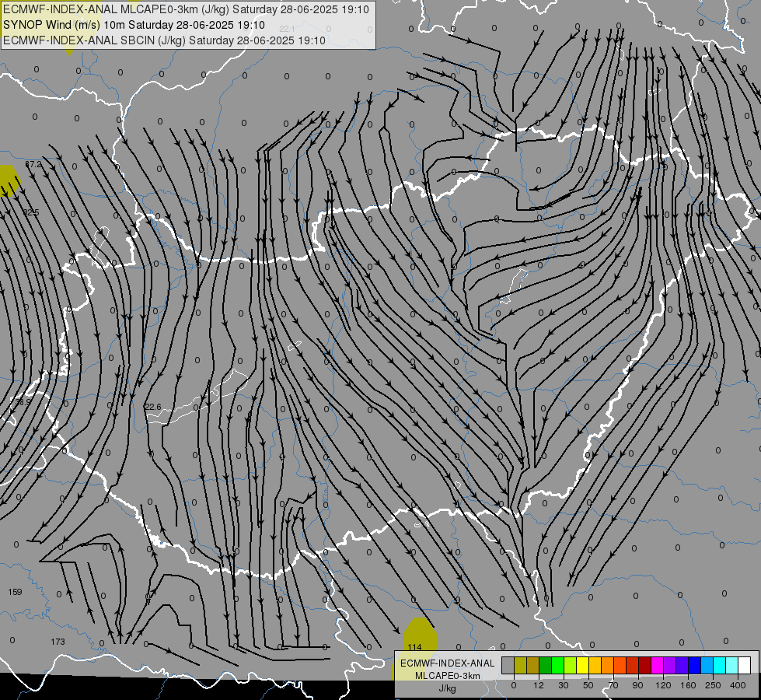Click the gray swatch in the color scale
Screen dimensions: 761x700
pyautogui.click(x=508, y=665)
